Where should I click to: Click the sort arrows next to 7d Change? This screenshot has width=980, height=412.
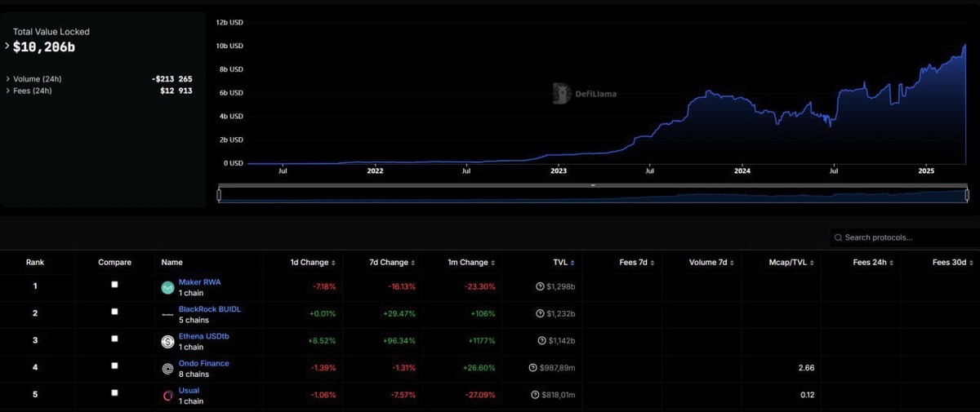pyautogui.click(x=412, y=263)
